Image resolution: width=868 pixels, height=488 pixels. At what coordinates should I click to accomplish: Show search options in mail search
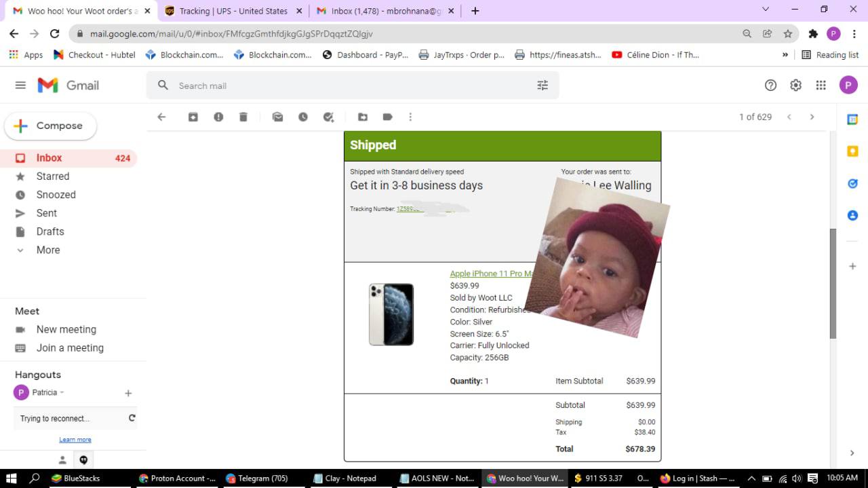542,86
